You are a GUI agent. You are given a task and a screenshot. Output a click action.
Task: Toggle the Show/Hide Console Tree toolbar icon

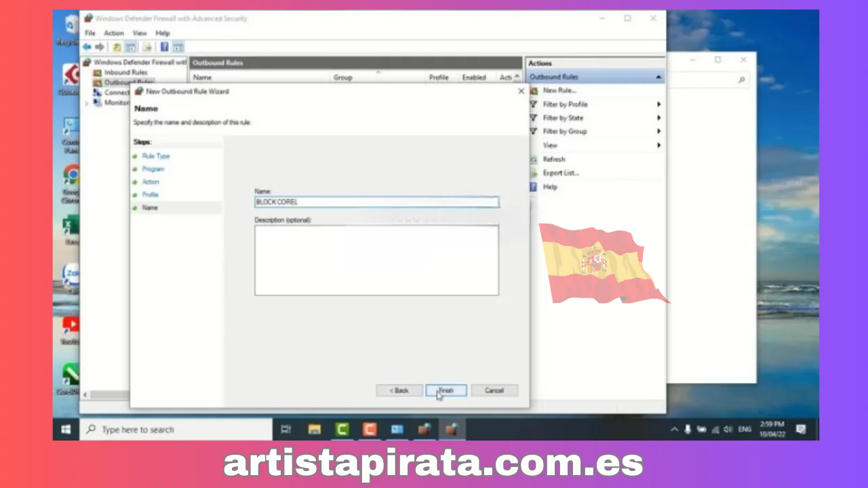131,47
